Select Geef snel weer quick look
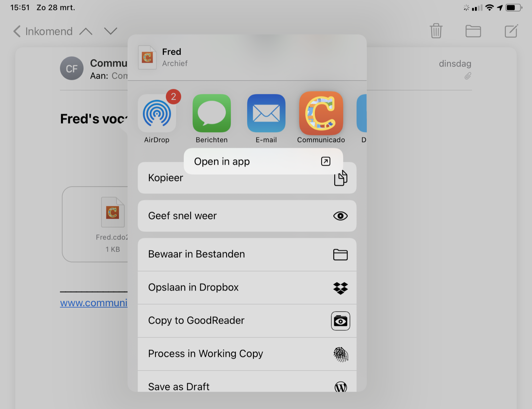Viewport: 532px width, 409px height. tap(247, 216)
